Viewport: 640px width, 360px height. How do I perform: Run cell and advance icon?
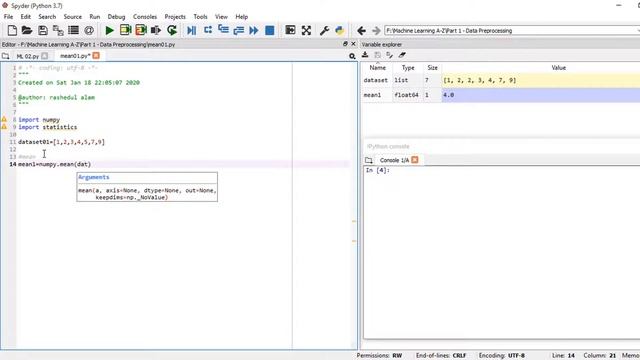141,30
